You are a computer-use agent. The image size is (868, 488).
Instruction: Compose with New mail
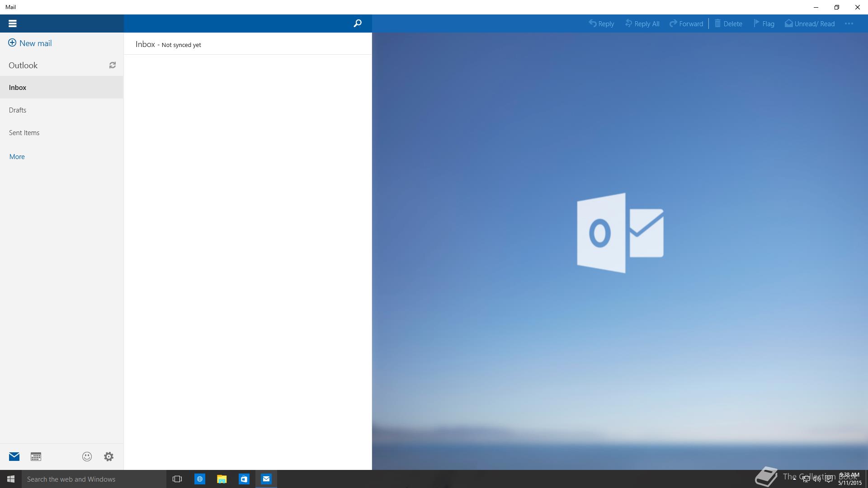click(x=30, y=43)
